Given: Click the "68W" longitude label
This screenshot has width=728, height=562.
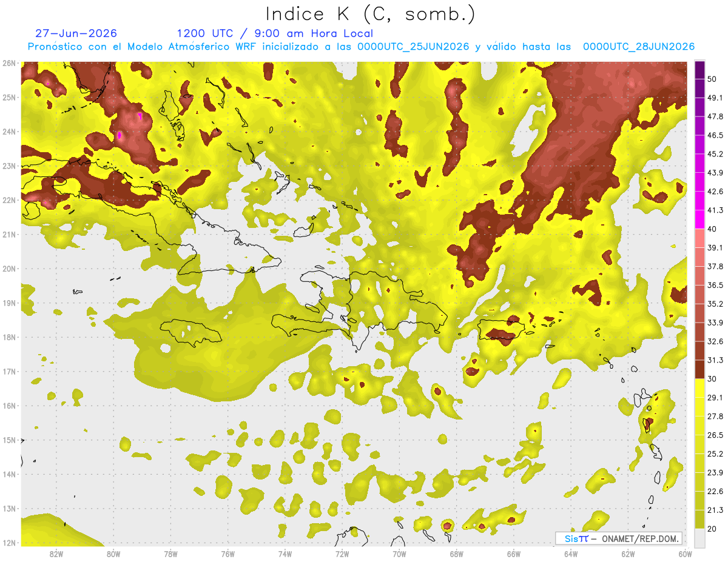Looking at the screenshot, I should [457, 554].
